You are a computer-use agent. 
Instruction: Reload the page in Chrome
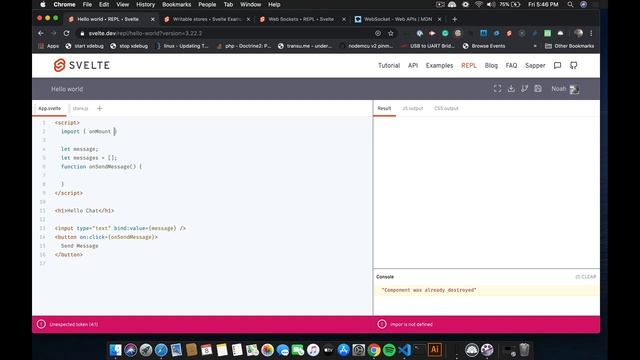(67, 33)
